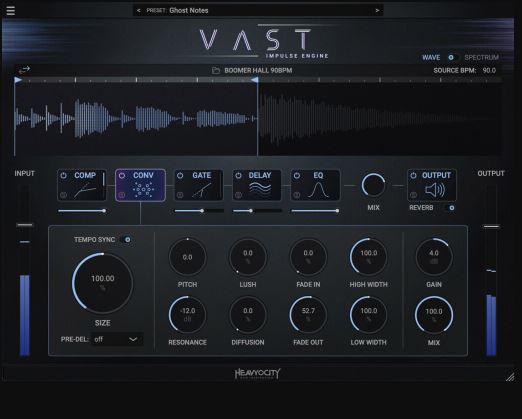Toggle the TEMPO SYNC switch

[x=127, y=240]
